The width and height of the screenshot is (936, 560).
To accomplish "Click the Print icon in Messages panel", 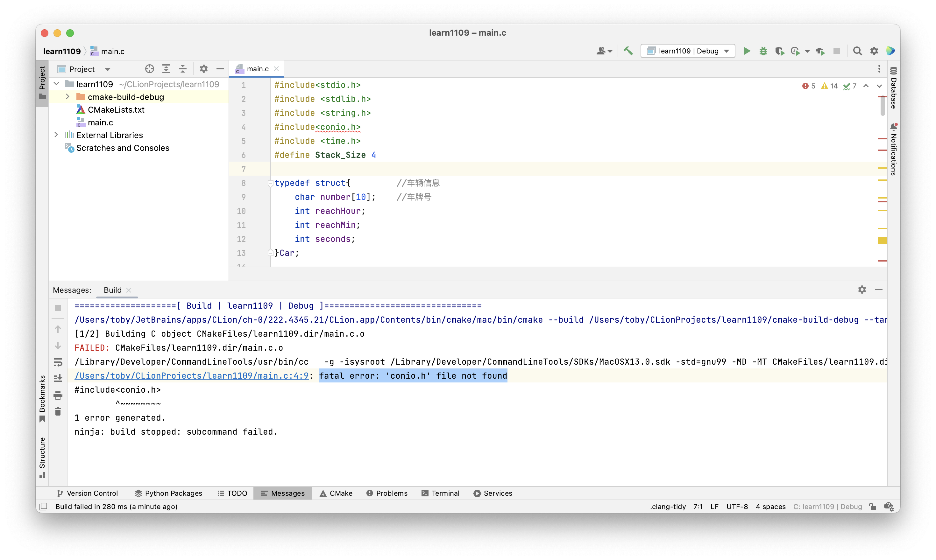I will [x=58, y=395].
